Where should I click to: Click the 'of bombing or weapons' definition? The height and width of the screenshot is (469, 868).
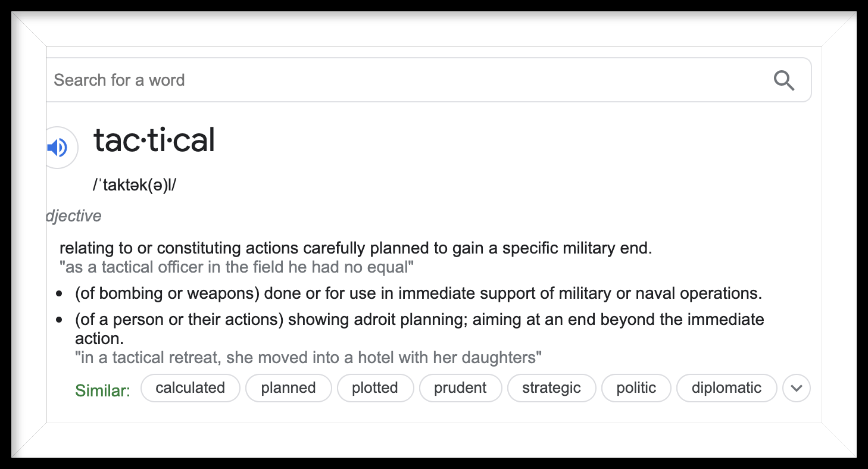click(418, 293)
